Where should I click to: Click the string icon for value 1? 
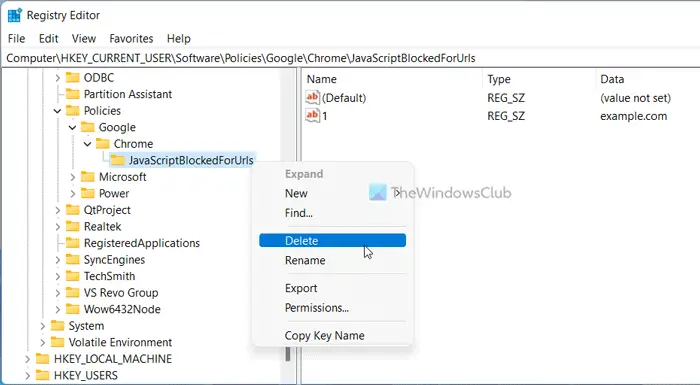click(x=312, y=116)
